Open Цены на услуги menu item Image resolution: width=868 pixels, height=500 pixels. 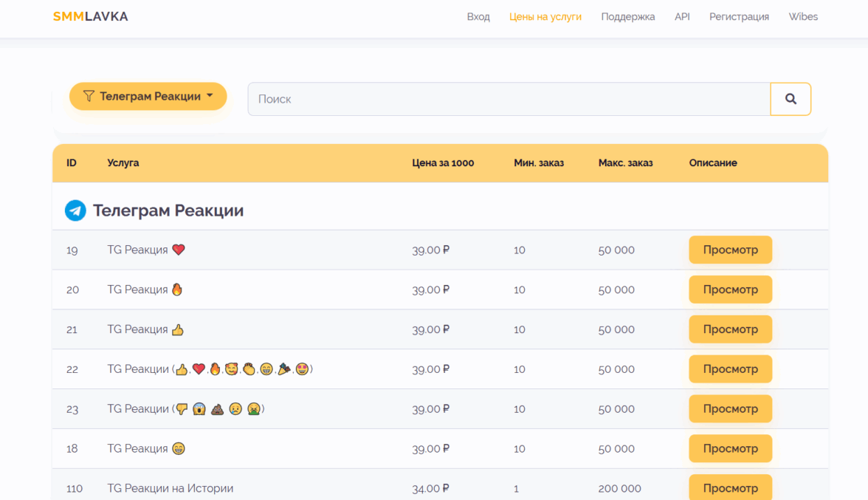[545, 16]
